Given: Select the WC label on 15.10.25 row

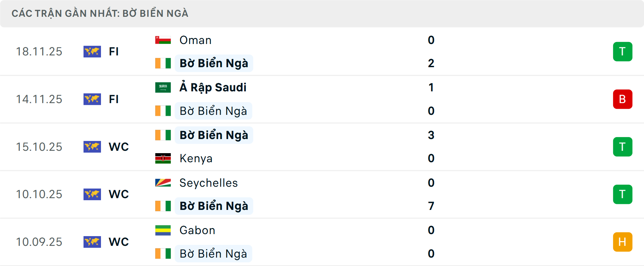Looking at the screenshot, I should tap(118, 147).
